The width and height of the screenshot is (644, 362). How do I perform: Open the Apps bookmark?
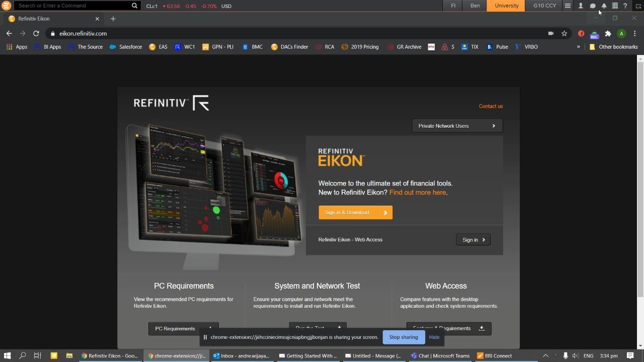tap(17, 47)
